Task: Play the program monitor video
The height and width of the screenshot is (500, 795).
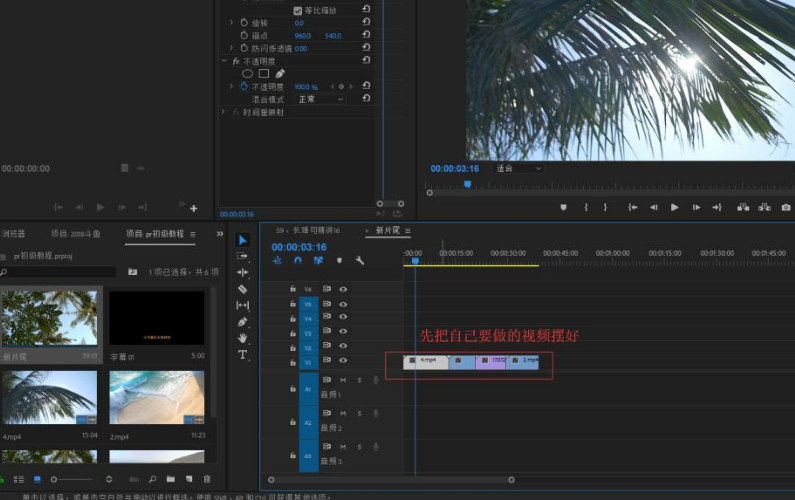Action: [674, 207]
